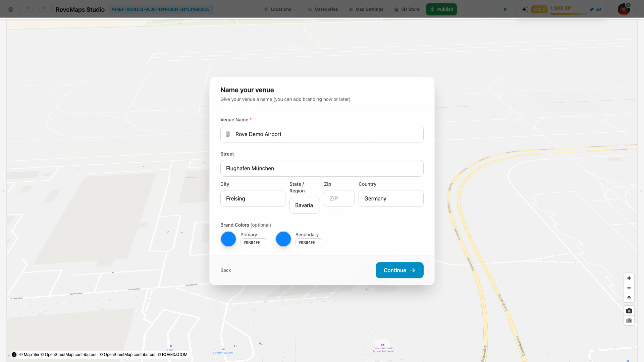Viewport: 644px width, 362px height.
Task: Go Back to the previous step
Action: (x=226, y=270)
